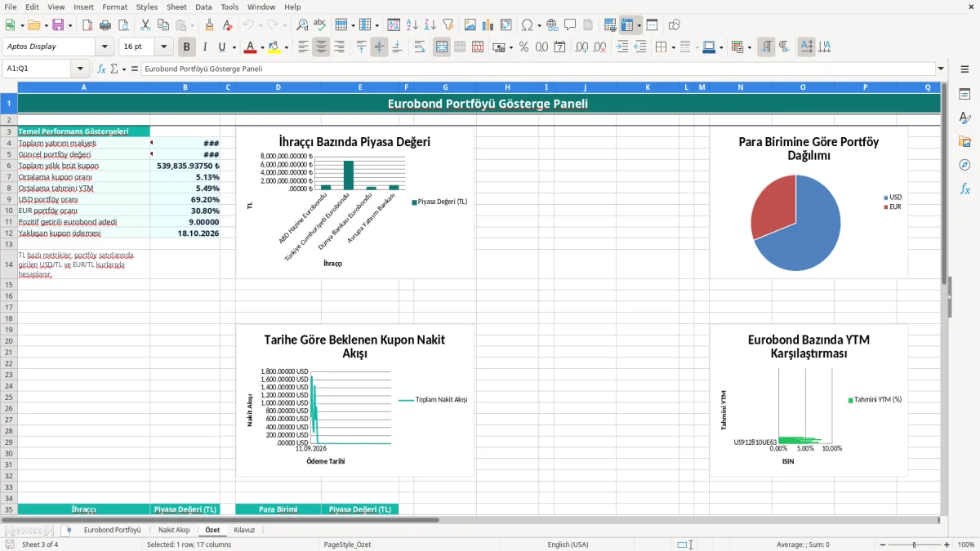The width and height of the screenshot is (980, 551).
Task: Open the Borders dropdown arrow
Action: pyautogui.click(x=673, y=47)
